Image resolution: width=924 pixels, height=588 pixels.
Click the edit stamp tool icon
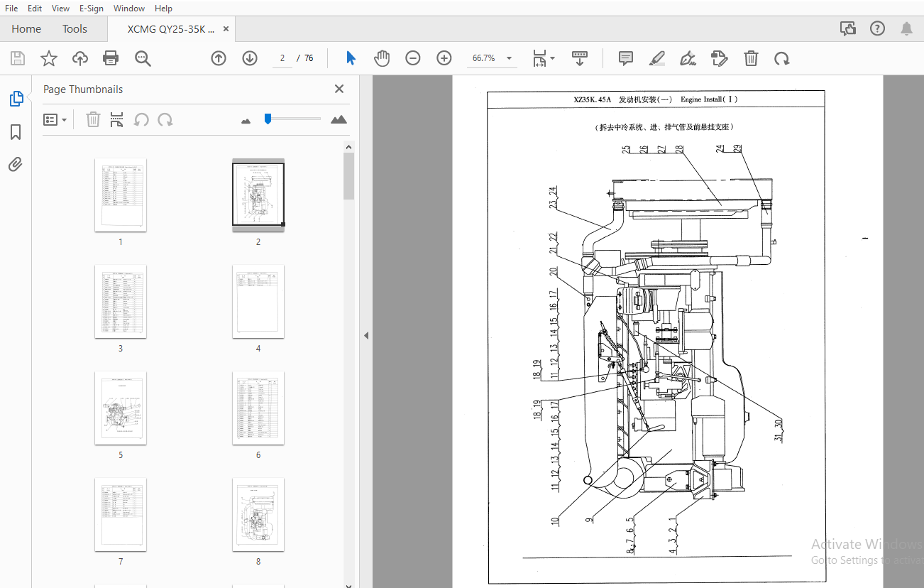point(720,58)
